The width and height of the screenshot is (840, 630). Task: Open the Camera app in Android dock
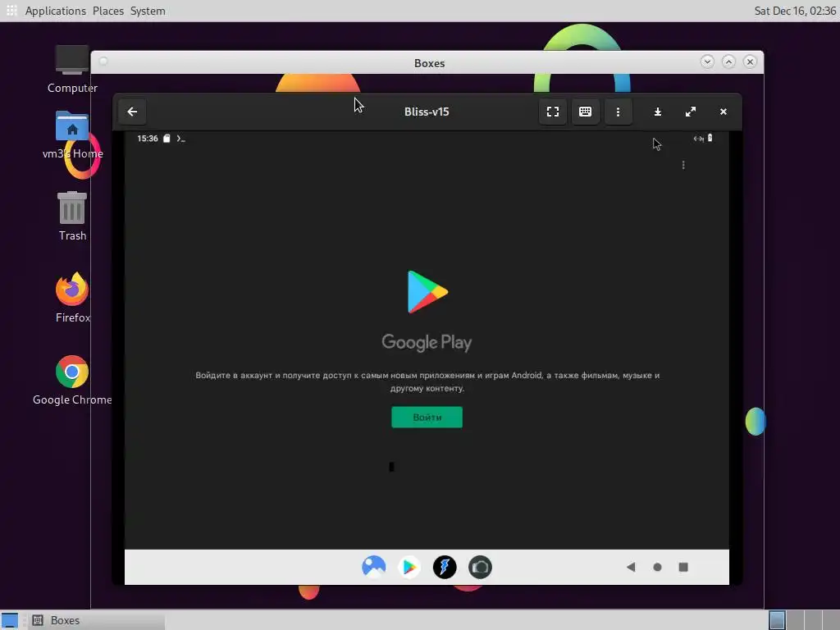click(x=480, y=567)
